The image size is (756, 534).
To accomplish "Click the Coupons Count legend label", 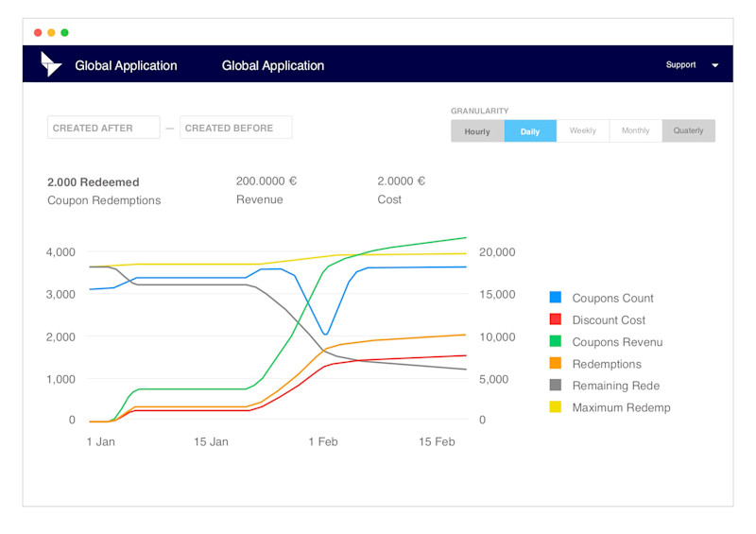I will 612,298.
